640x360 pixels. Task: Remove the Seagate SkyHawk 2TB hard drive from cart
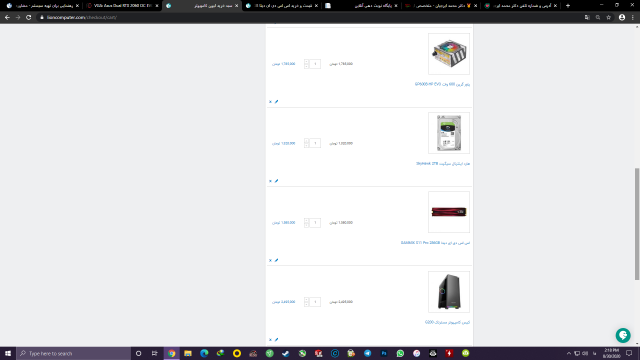tap(270, 181)
